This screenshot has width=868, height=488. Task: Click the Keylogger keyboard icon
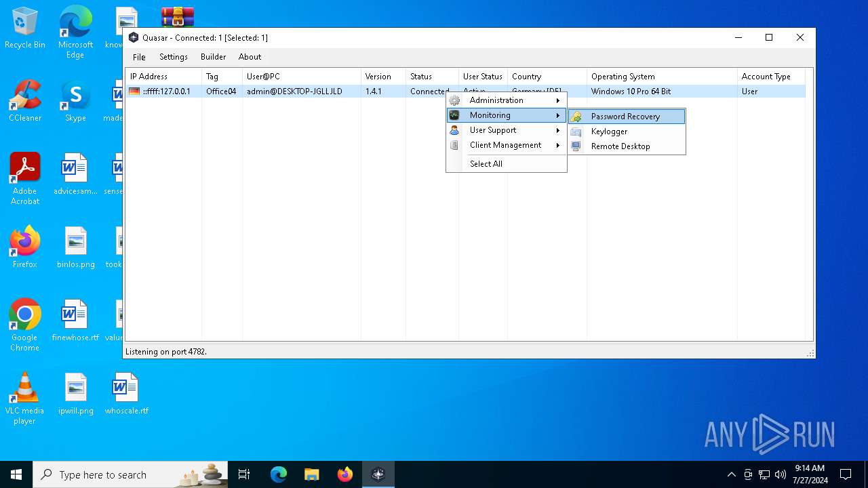point(576,131)
